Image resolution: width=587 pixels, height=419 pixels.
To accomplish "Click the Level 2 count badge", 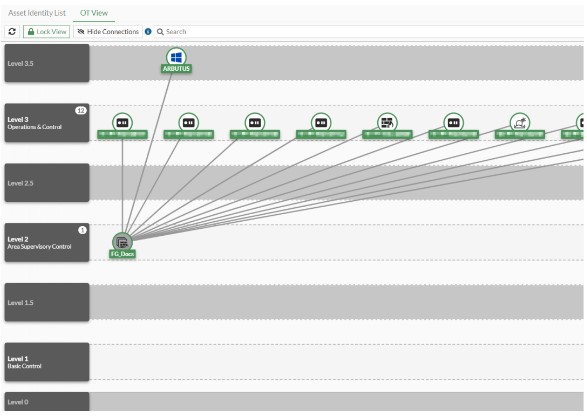I will point(82,230).
